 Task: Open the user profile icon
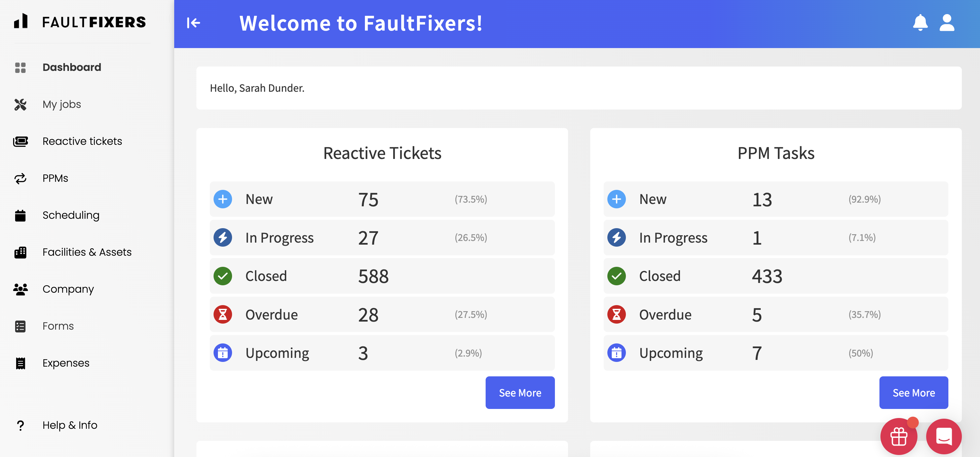[947, 23]
